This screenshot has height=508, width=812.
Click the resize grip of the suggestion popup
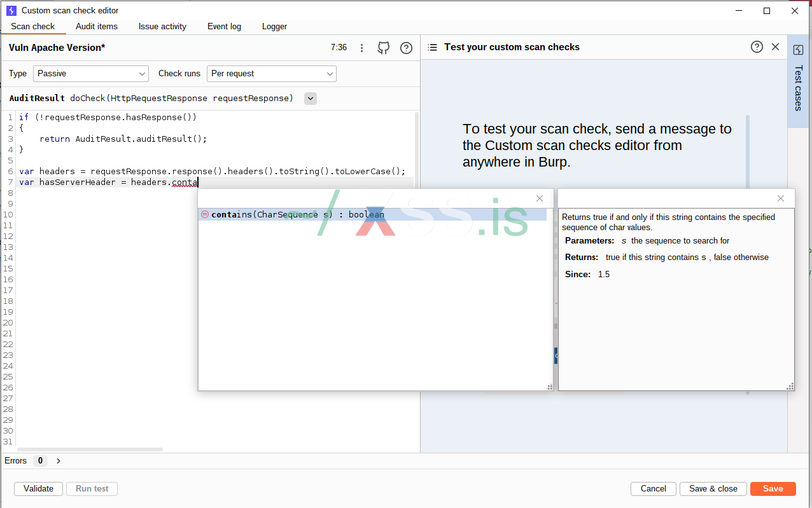tap(550, 387)
